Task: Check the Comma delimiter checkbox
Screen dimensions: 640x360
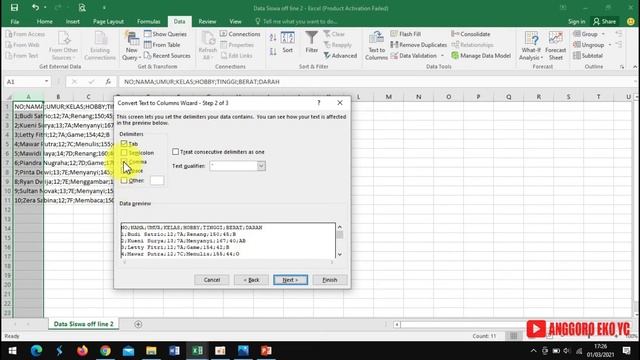Action: point(124,162)
